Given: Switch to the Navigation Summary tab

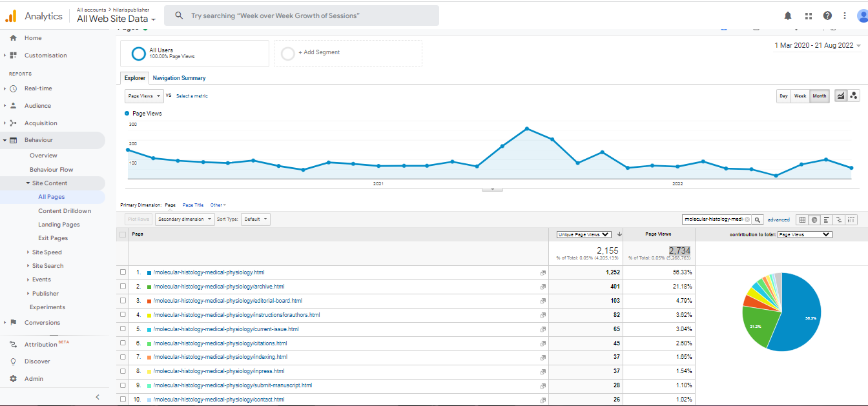Looking at the screenshot, I should point(179,78).
